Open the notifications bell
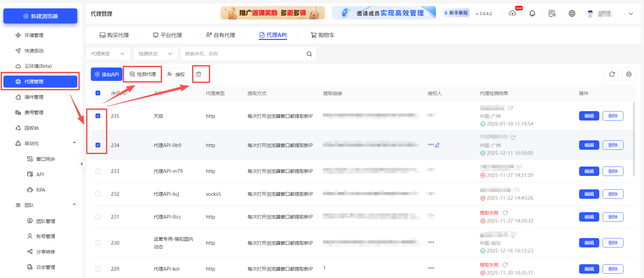 532,13
